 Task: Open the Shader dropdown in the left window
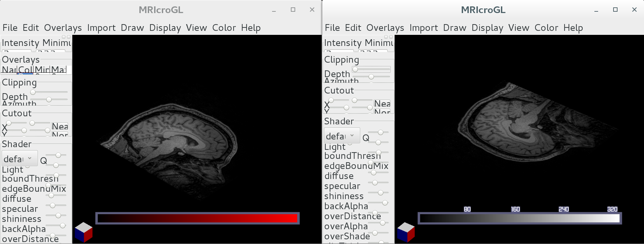click(17, 159)
